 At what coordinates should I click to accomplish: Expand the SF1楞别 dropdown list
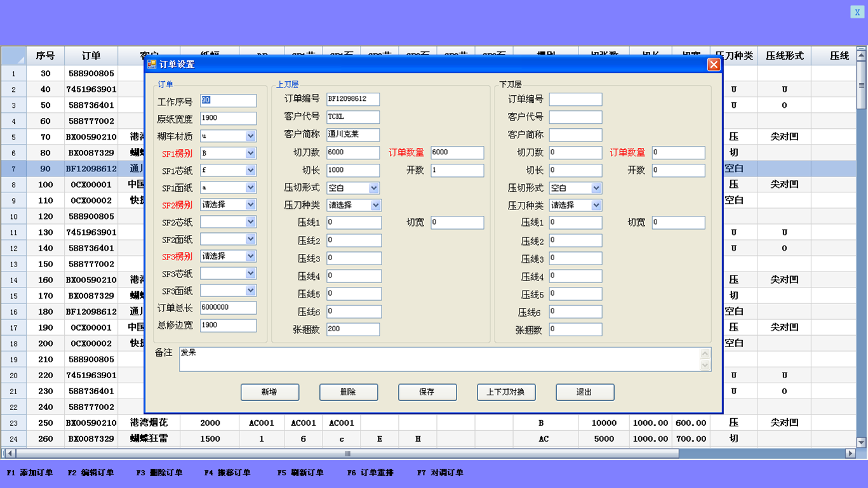(251, 153)
